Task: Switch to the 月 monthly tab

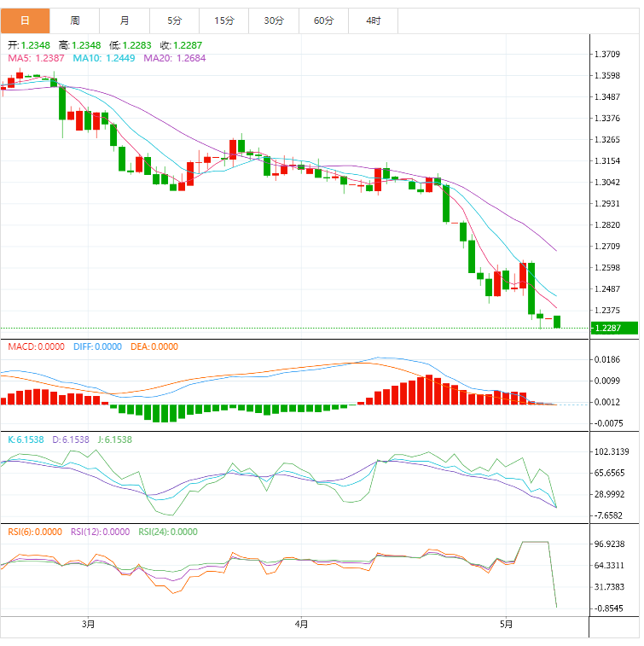Action: [125, 20]
